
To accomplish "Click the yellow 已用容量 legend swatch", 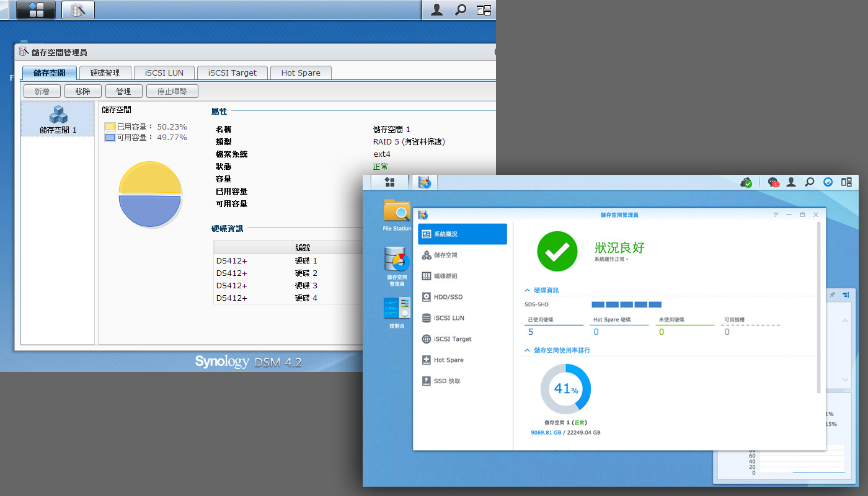I will [110, 126].
